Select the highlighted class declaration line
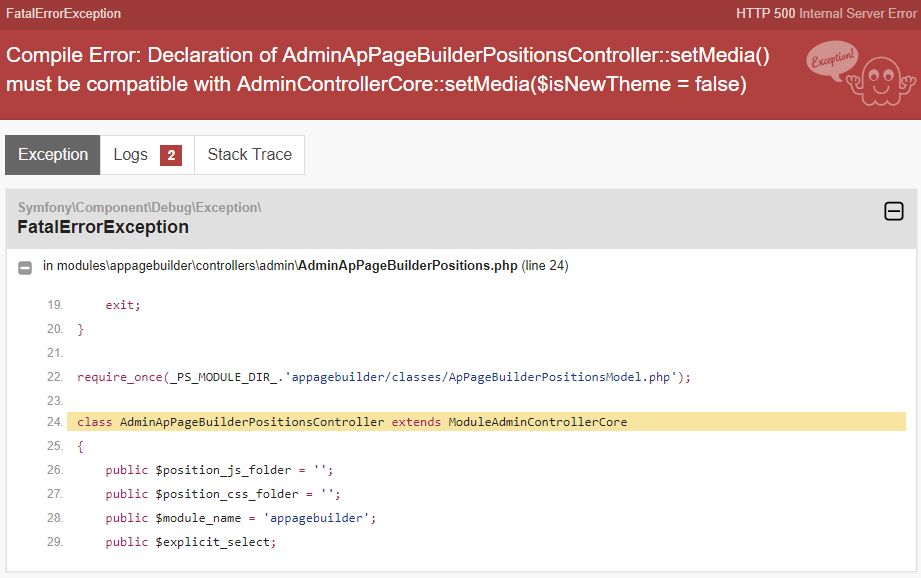 pyautogui.click(x=352, y=422)
